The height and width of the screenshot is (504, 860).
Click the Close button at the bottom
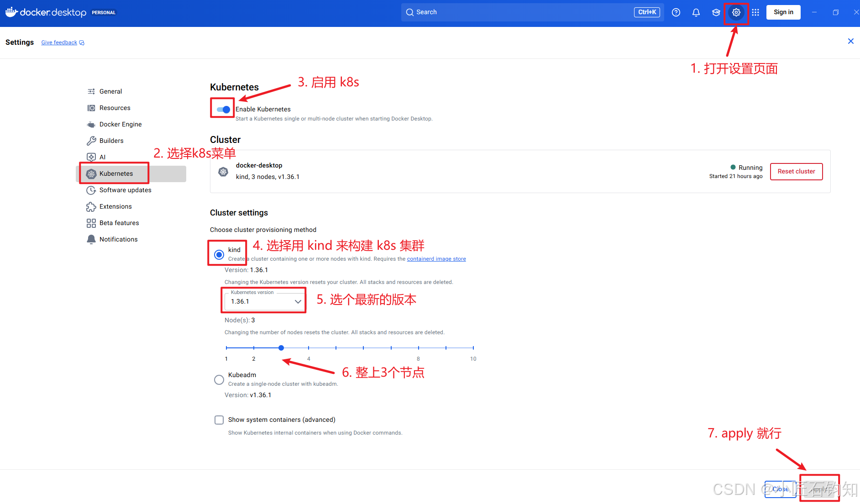pos(780,489)
